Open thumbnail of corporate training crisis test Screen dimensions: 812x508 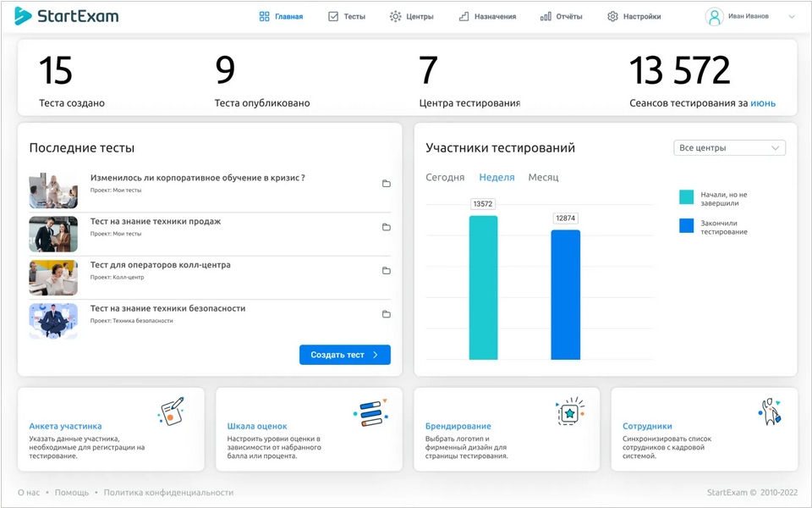53,190
